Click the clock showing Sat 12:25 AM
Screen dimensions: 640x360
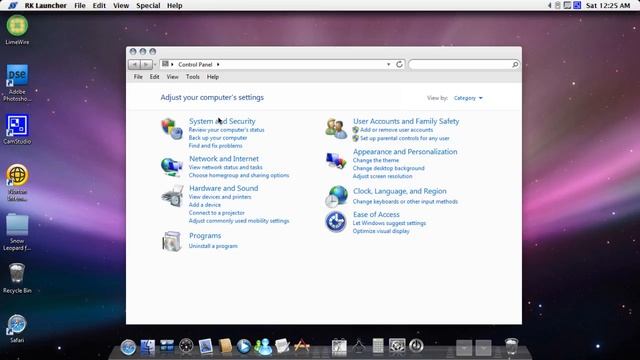click(x=608, y=5)
